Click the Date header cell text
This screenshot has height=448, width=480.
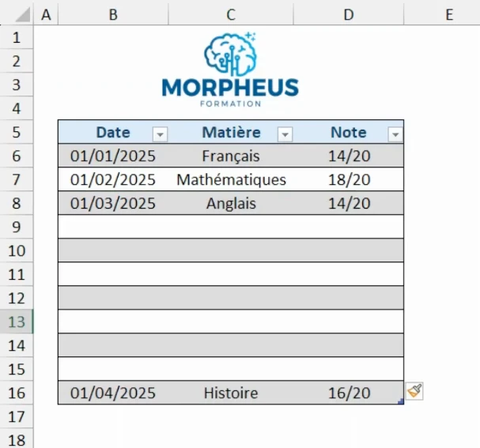click(113, 133)
